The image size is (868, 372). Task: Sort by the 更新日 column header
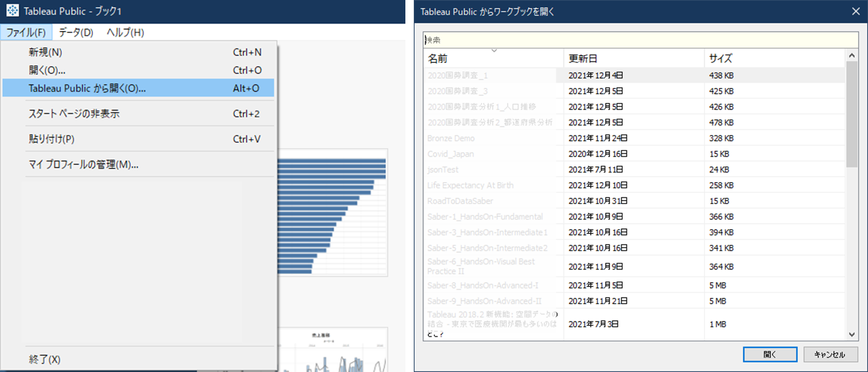coord(634,58)
